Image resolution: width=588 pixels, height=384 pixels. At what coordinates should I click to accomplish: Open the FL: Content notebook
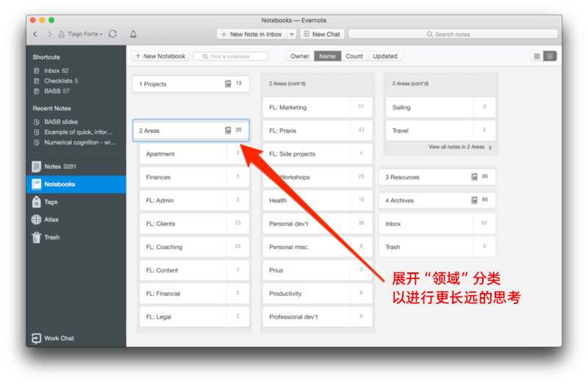(x=194, y=270)
